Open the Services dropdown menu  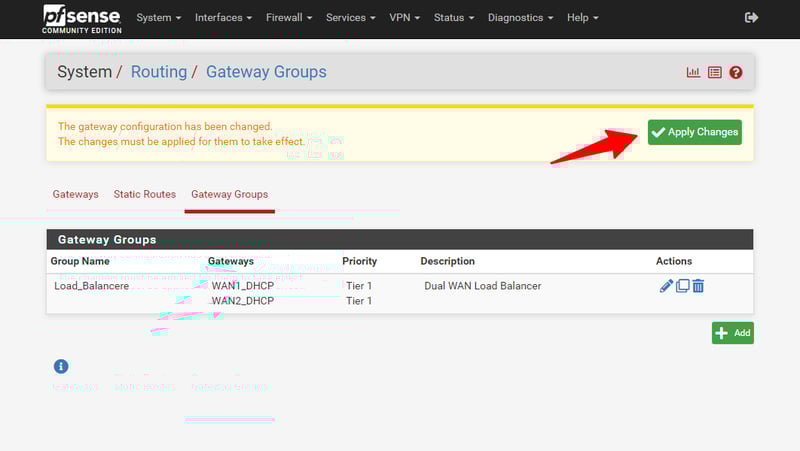(351, 18)
